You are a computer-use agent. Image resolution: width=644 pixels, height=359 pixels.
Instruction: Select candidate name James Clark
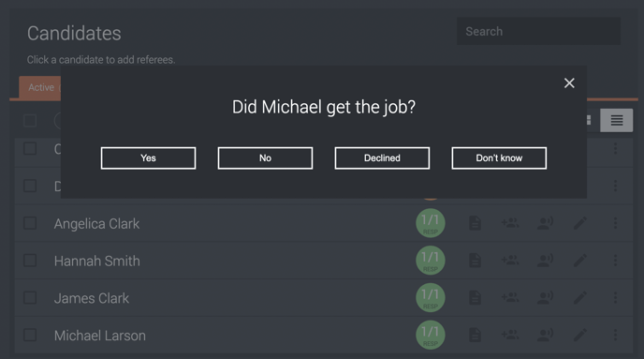91,298
